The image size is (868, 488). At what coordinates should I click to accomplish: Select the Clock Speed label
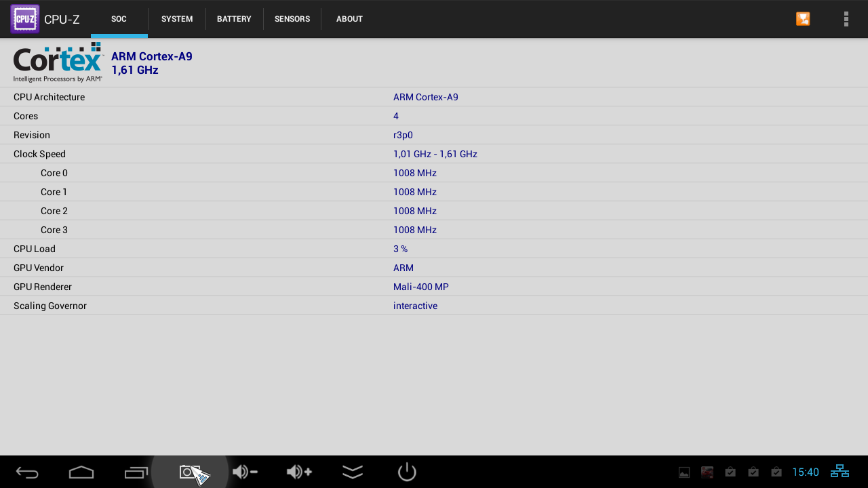tap(39, 154)
